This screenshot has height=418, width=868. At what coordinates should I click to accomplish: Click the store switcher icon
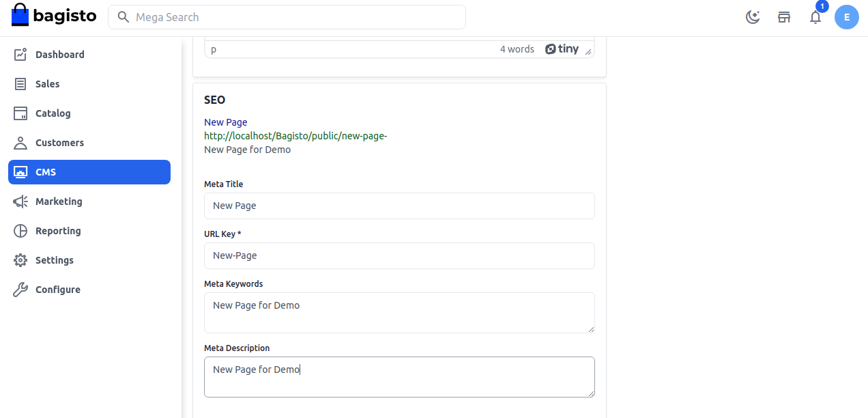pos(784,16)
